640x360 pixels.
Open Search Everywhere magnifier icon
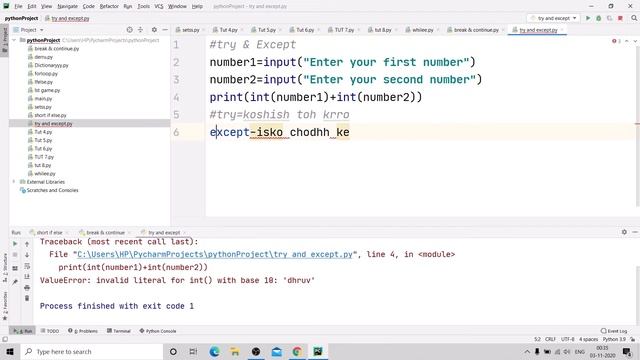click(x=634, y=18)
